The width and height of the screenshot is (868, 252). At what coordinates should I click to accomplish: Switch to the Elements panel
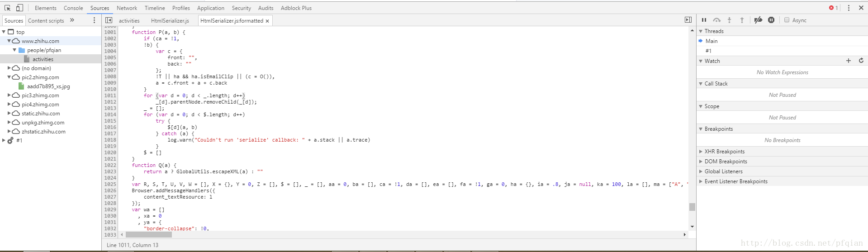[x=46, y=8]
